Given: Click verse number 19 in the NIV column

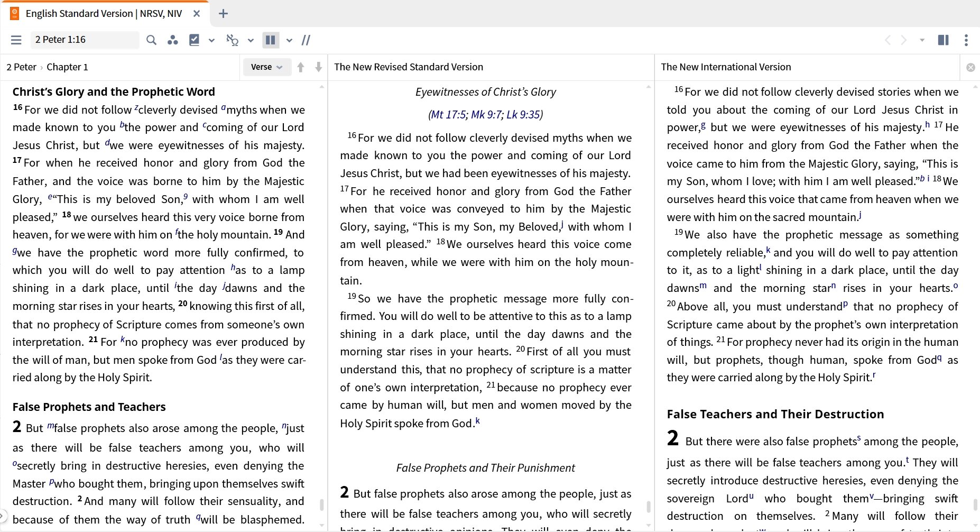Looking at the screenshot, I should [x=679, y=232].
